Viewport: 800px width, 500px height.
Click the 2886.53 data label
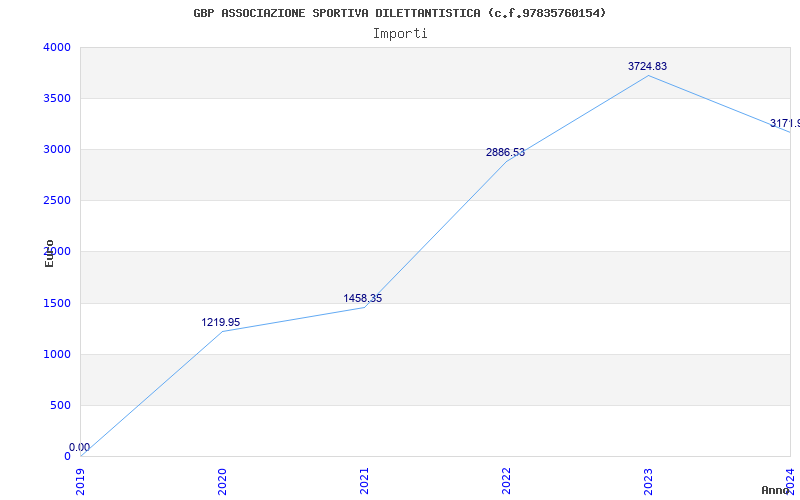coord(505,152)
